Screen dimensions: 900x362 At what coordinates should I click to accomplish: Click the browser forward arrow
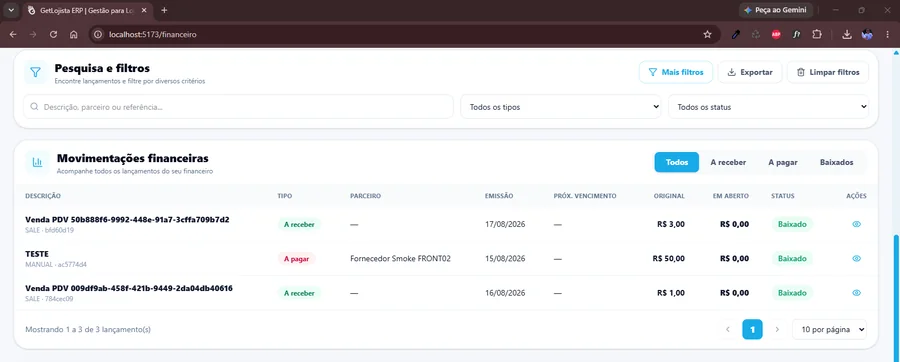tap(33, 34)
